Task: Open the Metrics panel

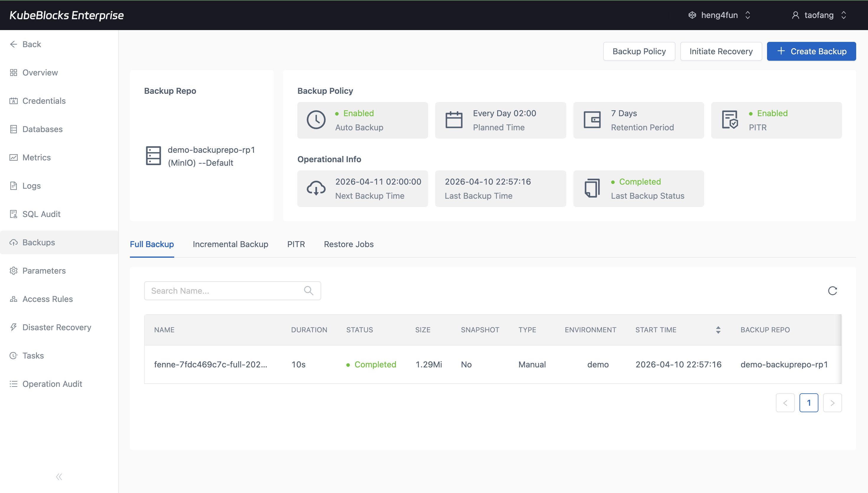Action: [x=36, y=157]
